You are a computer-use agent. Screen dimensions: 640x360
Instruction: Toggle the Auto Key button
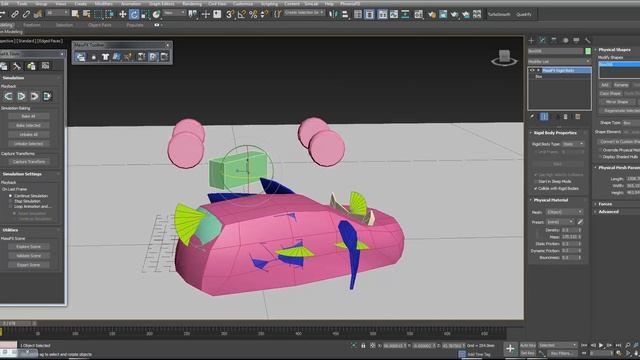527,346
